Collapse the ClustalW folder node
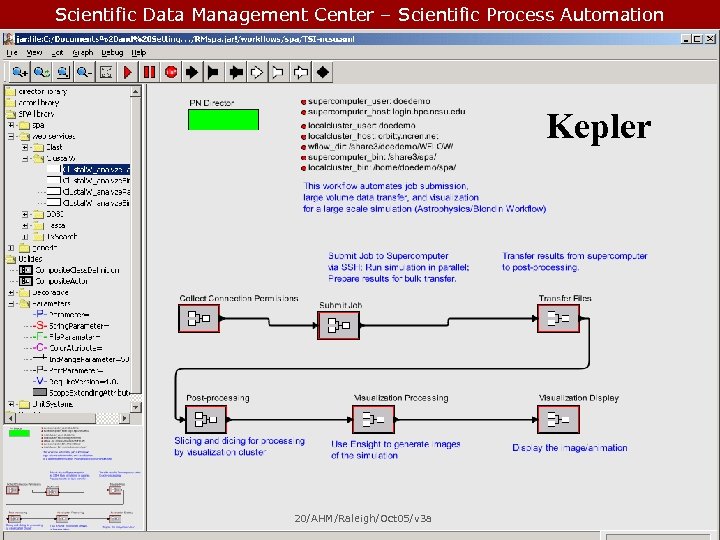Screen dimensions: 720x540 pos(25,158)
